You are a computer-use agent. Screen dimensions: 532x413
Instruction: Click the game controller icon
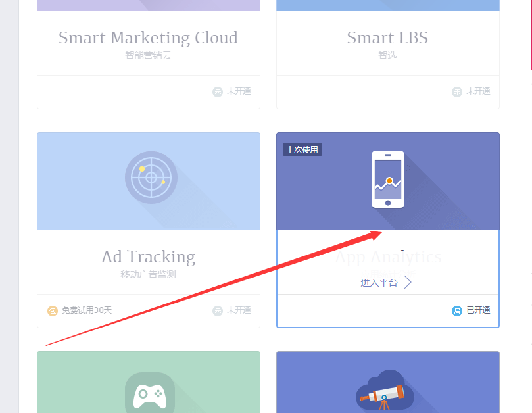150,394
